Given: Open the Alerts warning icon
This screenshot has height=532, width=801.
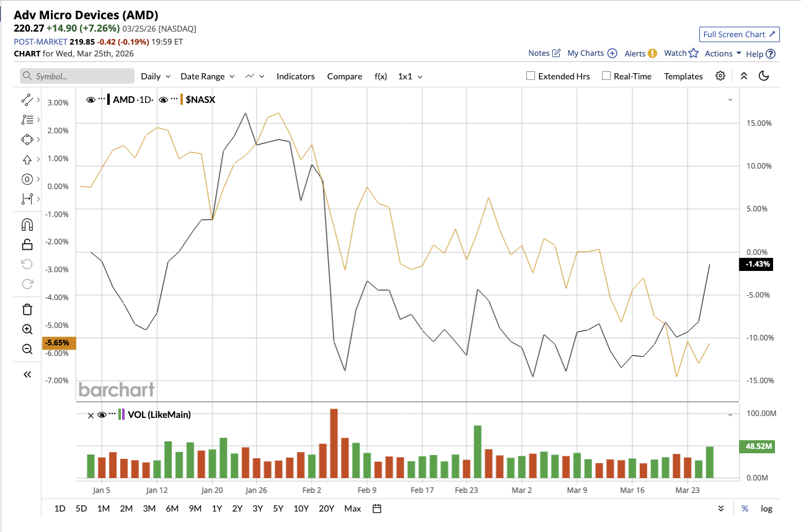Looking at the screenshot, I should [652, 53].
